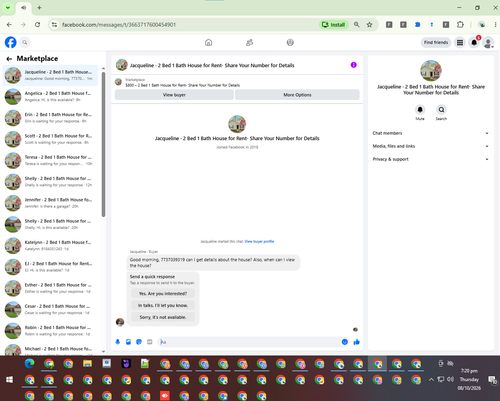Click the Marketplace listing summary row
The width and height of the screenshot is (500, 401).
pos(237,82)
